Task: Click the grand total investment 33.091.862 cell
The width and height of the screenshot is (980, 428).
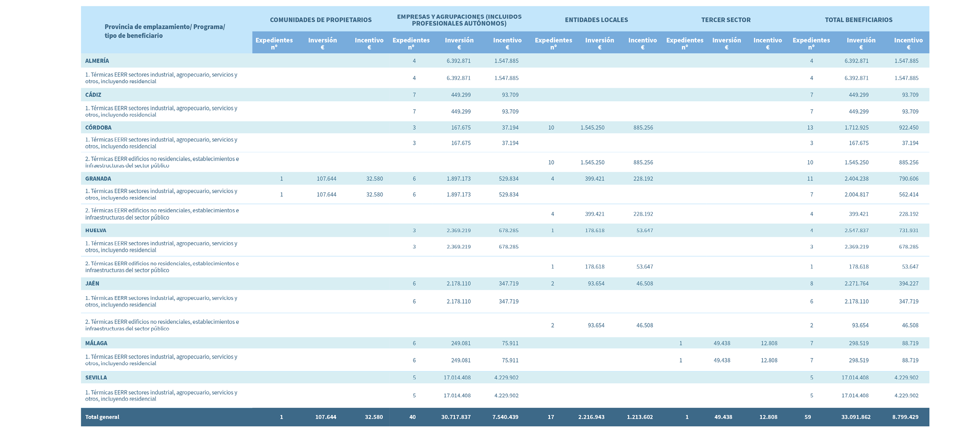Action: tap(856, 417)
